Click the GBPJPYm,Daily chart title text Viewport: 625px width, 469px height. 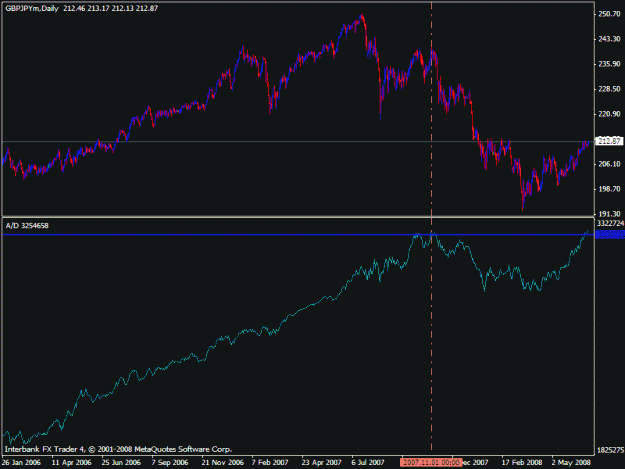point(32,8)
